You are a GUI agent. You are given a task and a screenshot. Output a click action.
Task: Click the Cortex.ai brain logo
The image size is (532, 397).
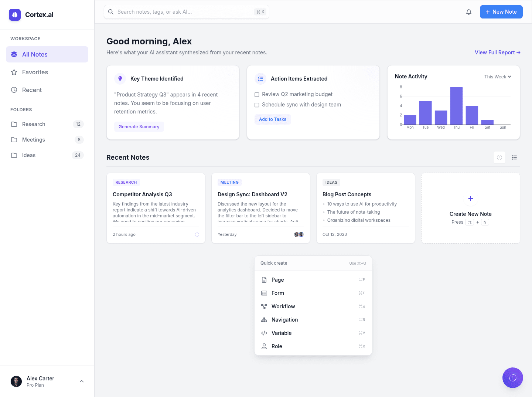coord(15,15)
